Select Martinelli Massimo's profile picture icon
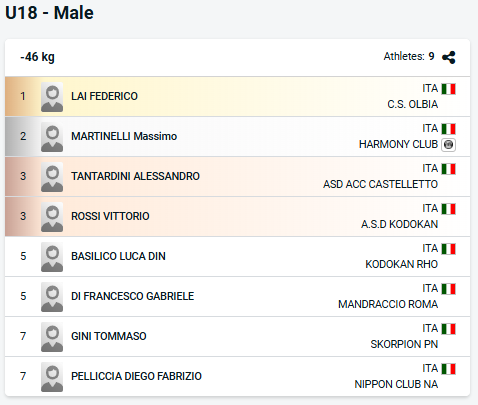The height and width of the screenshot is (405, 478). (52, 137)
